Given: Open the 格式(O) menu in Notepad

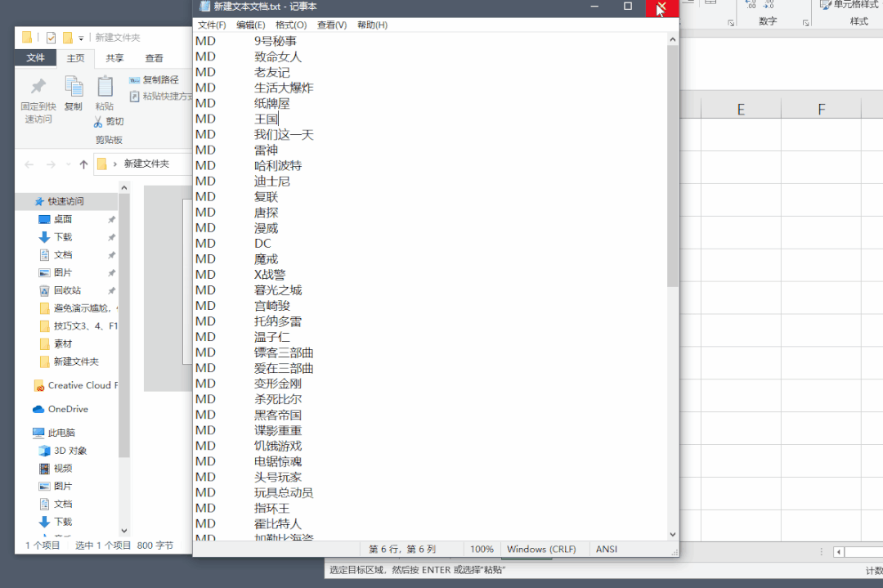Looking at the screenshot, I should [291, 25].
